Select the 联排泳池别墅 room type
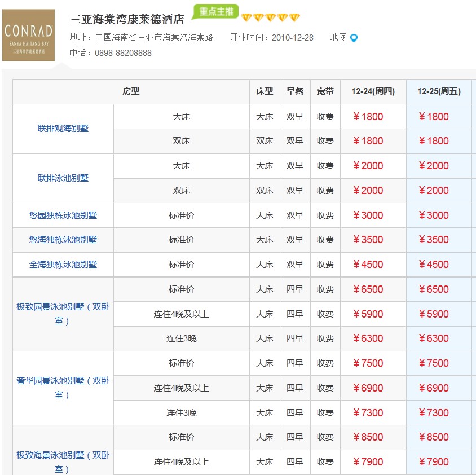Screen dimensions: 476x475 click(x=63, y=178)
